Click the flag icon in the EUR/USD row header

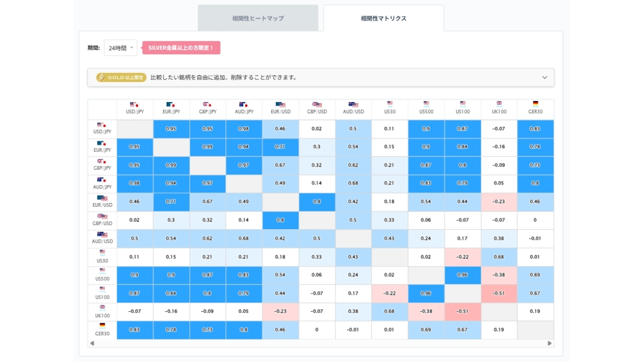click(x=102, y=198)
